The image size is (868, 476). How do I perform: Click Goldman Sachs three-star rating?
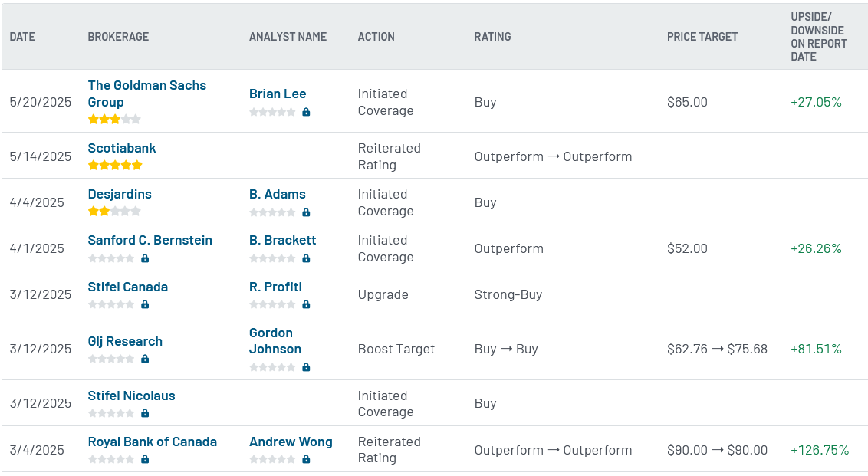(x=114, y=119)
